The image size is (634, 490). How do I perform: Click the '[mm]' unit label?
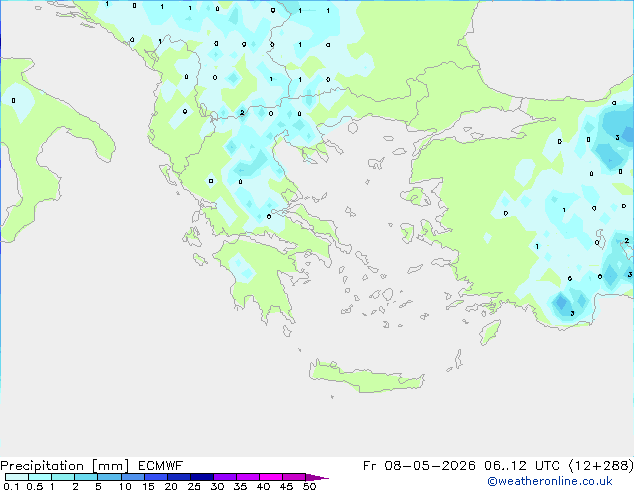point(110,466)
